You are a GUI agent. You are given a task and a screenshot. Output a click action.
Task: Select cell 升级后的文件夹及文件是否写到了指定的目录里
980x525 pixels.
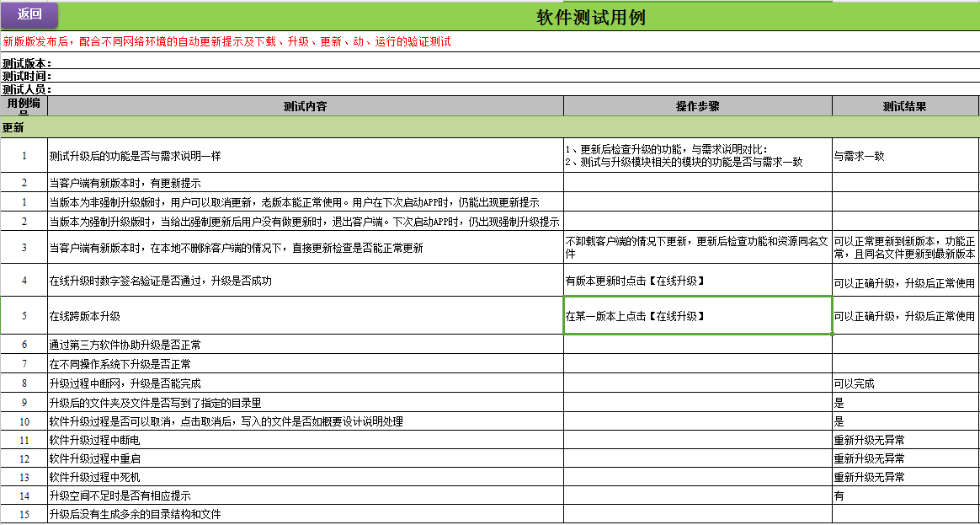coord(306,402)
